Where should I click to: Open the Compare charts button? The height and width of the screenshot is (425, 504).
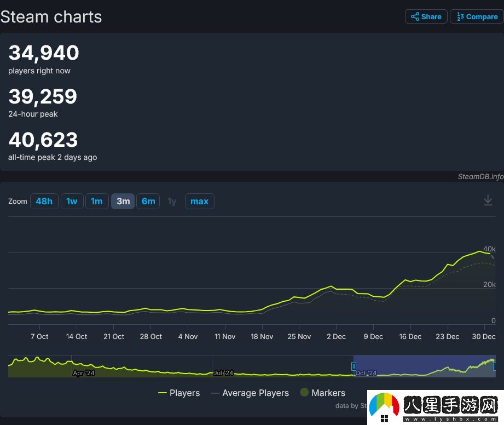click(x=477, y=17)
